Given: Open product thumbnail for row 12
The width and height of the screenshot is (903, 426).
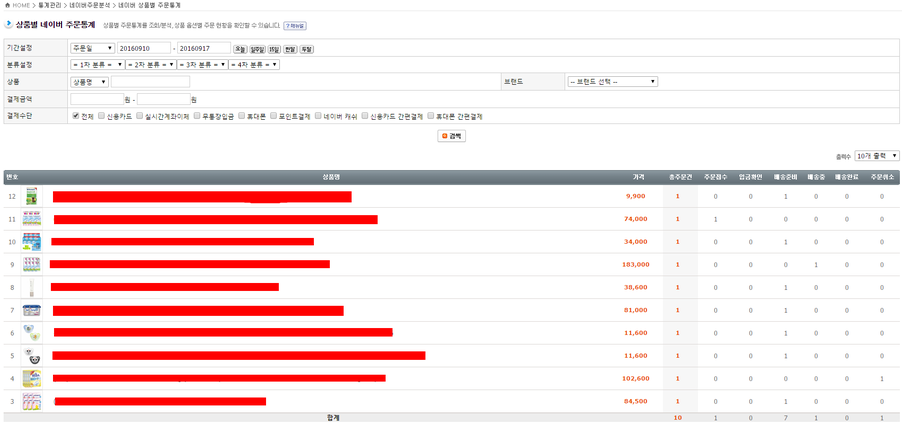Looking at the screenshot, I should (32, 196).
